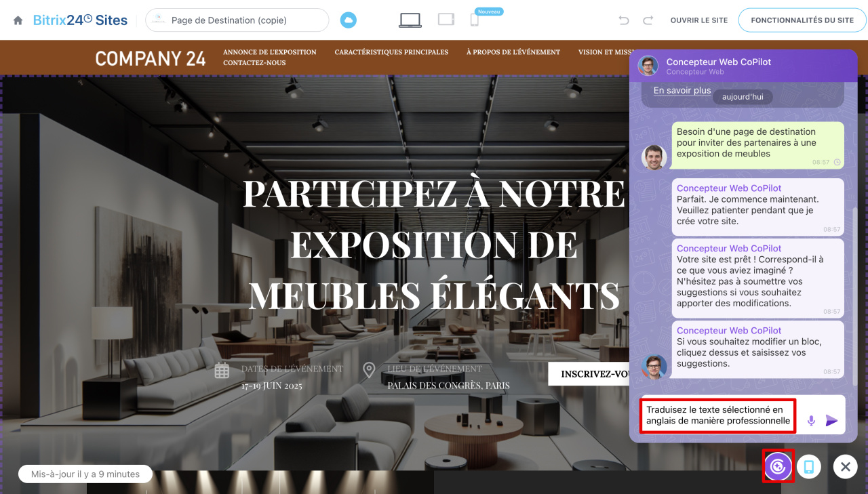Go to home via the house icon

pyautogui.click(x=18, y=20)
